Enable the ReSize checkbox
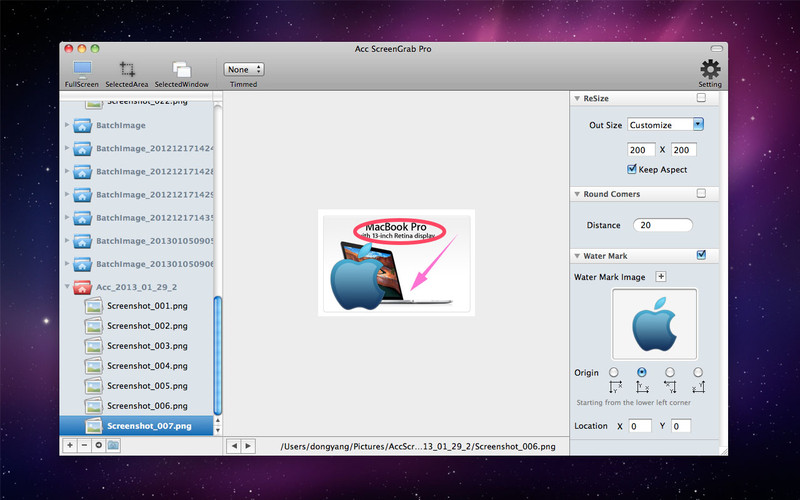The image size is (800, 500). [x=702, y=97]
